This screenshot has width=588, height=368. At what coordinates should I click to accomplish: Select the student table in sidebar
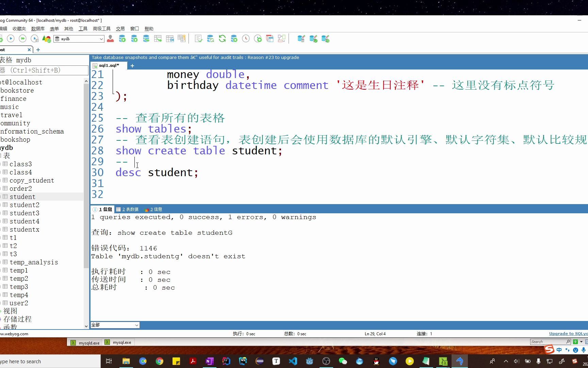(22, 197)
